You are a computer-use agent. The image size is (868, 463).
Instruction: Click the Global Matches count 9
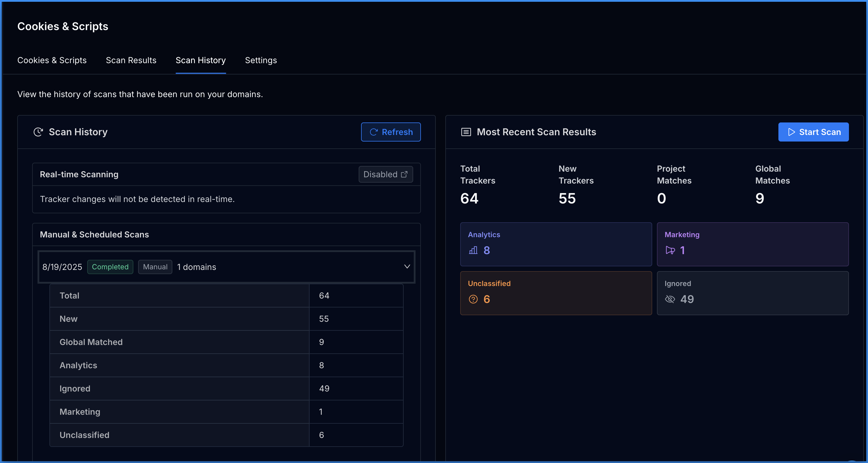[760, 198]
